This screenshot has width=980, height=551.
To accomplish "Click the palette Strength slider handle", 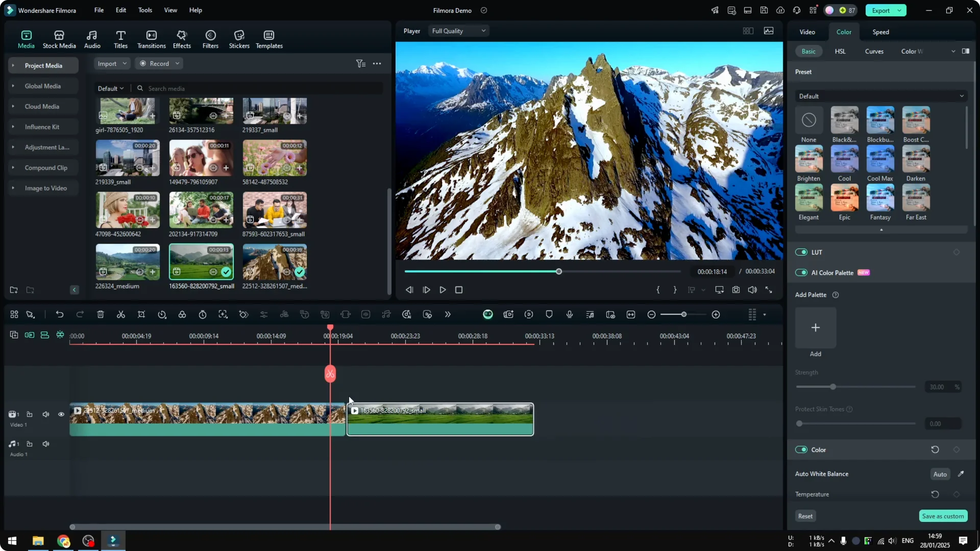I will pyautogui.click(x=833, y=387).
